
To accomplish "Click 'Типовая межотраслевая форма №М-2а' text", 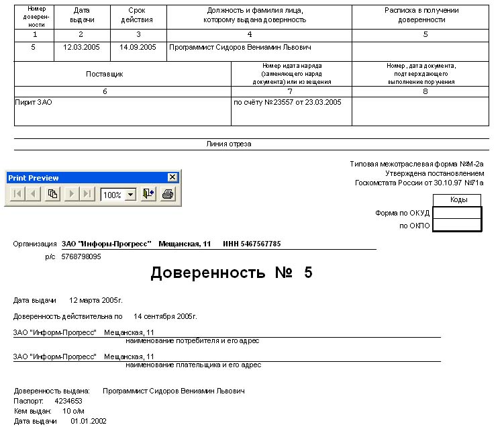I will (x=417, y=164).
